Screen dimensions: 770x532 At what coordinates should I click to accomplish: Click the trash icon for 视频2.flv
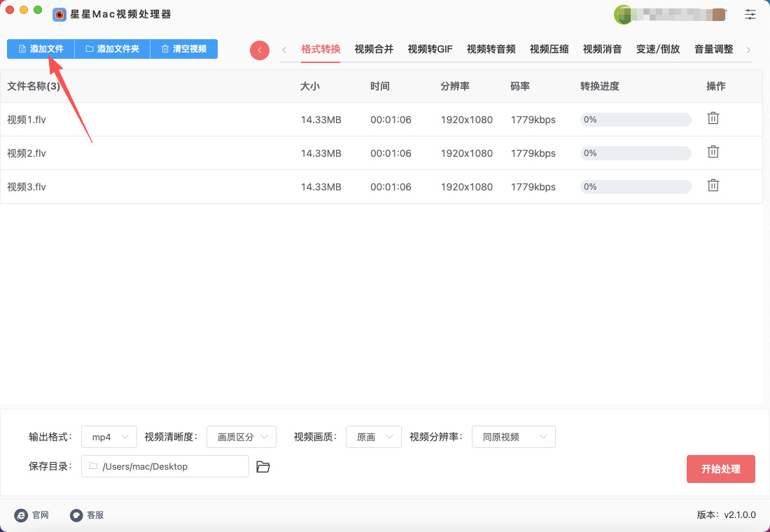click(713, 152)
